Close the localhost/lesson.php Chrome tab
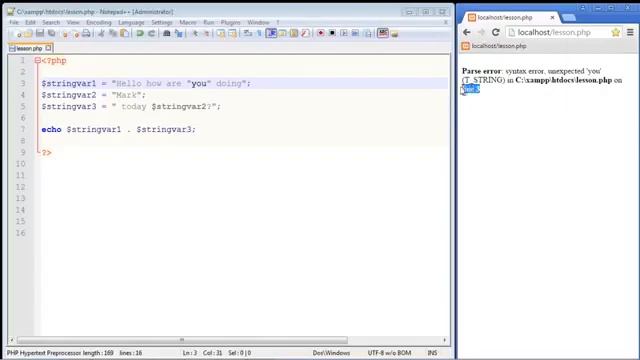 click(552, 18)
